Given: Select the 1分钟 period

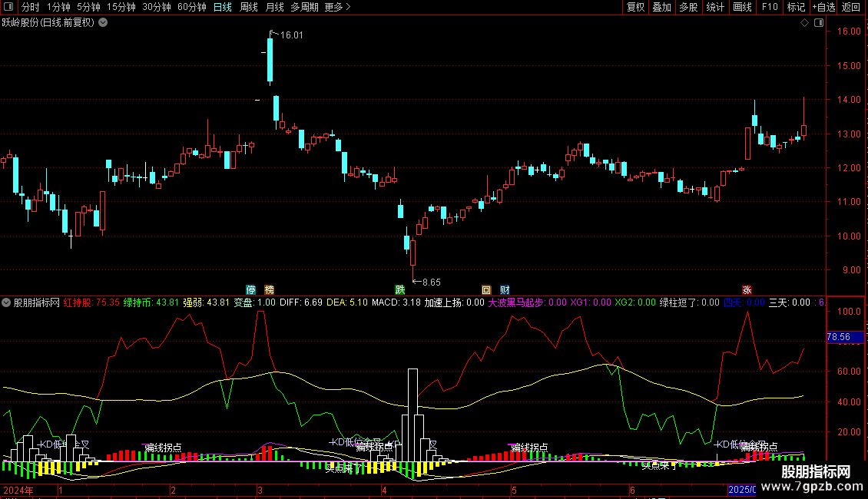Looking at the screenshot, I should pos(58,7).
